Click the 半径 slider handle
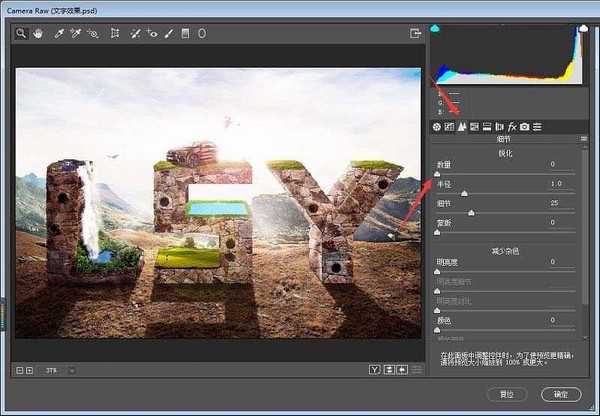600x416 pixels. click(x=463, y=193)
